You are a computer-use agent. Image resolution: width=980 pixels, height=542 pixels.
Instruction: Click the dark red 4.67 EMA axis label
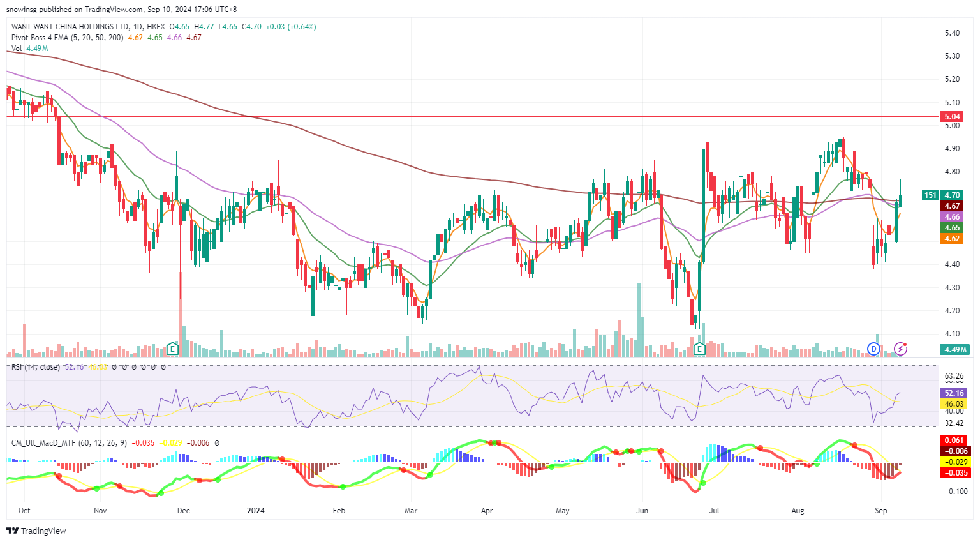pos(953,206)
